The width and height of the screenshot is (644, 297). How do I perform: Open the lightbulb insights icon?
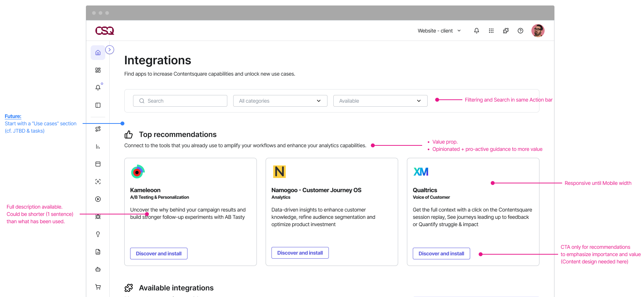[x=98, y=234]
